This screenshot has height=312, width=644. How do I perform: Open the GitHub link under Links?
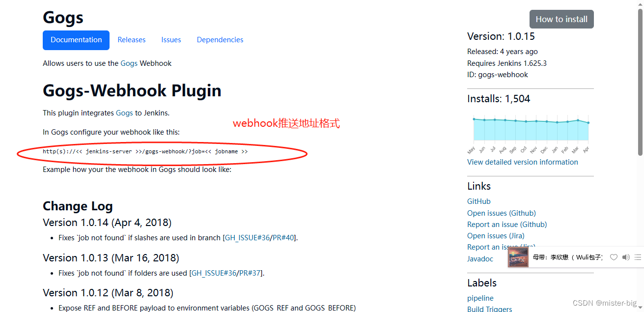tap(478, 201)
